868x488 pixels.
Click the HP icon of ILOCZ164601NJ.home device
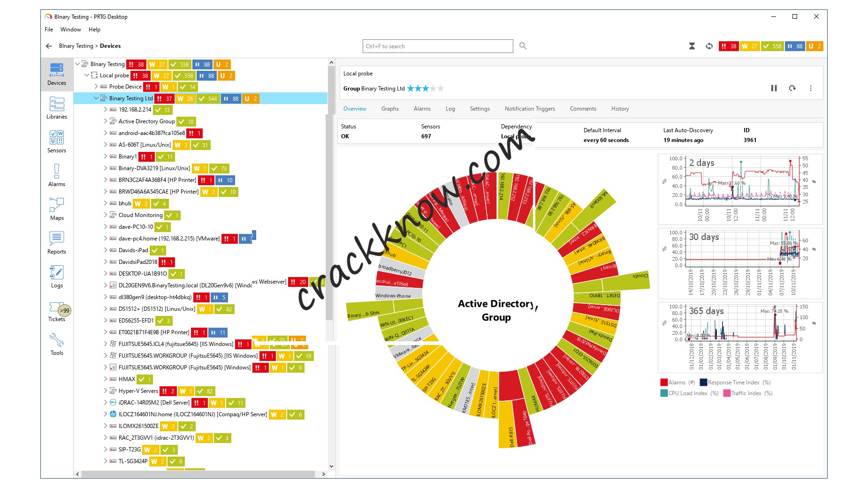(x=113, y=414)
